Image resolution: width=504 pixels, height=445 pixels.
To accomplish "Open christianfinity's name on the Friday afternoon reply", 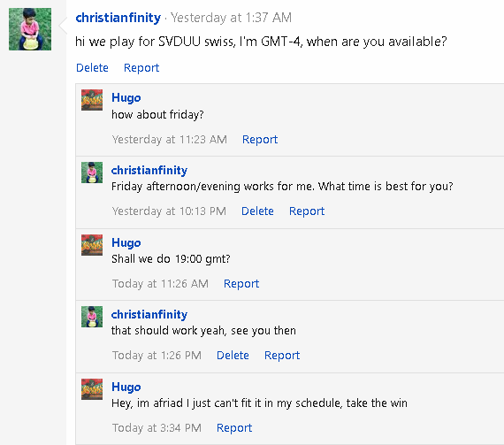I will coord(149,170).
